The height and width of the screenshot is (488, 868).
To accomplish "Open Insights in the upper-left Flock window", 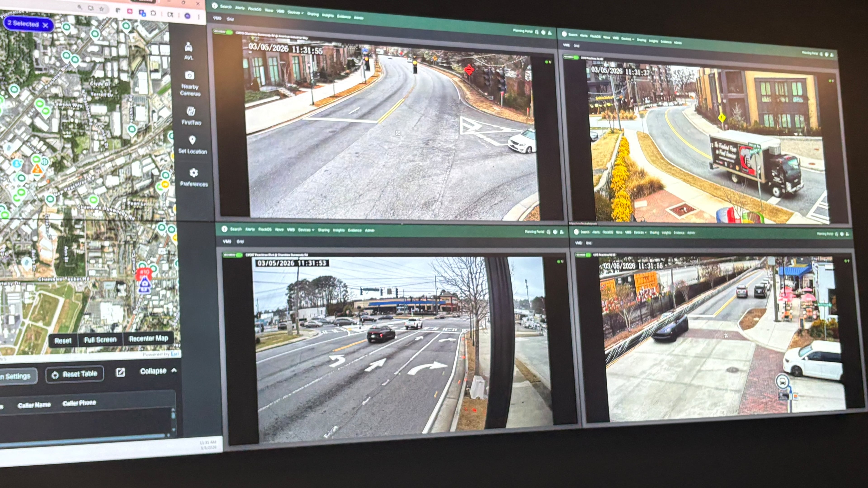I will point(328,16).
